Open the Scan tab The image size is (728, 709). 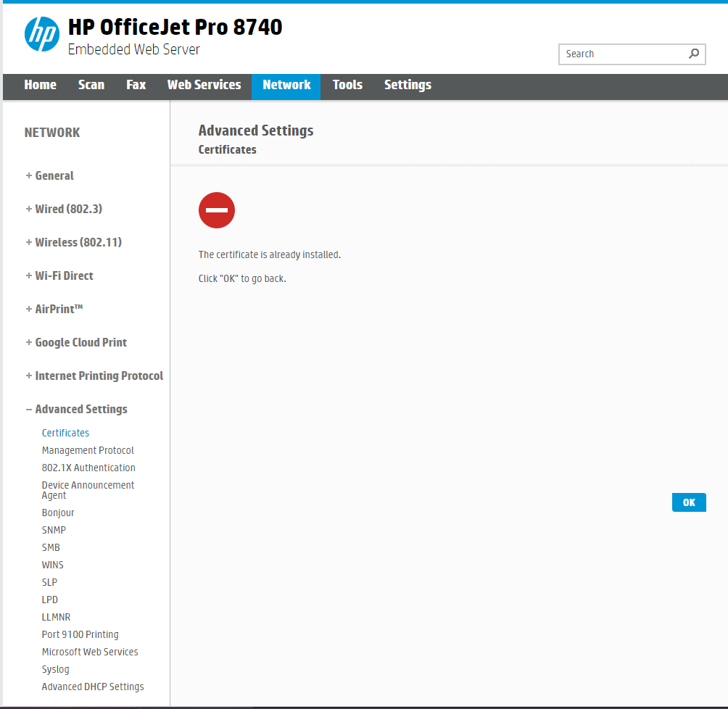click(x=91, y=85)
